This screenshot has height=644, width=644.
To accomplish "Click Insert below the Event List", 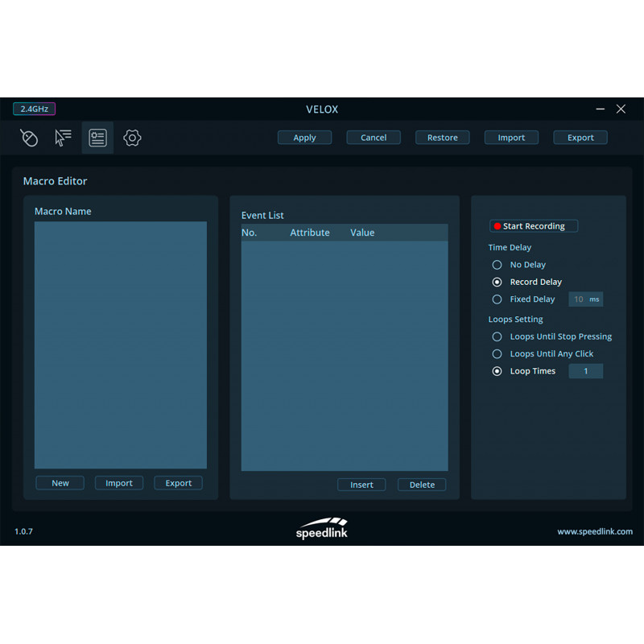I will click(x=361, y=485).
